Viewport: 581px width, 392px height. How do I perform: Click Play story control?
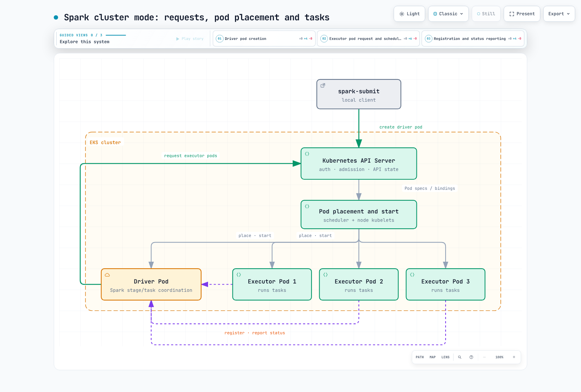pyautogui.click(x=190, y=39)
